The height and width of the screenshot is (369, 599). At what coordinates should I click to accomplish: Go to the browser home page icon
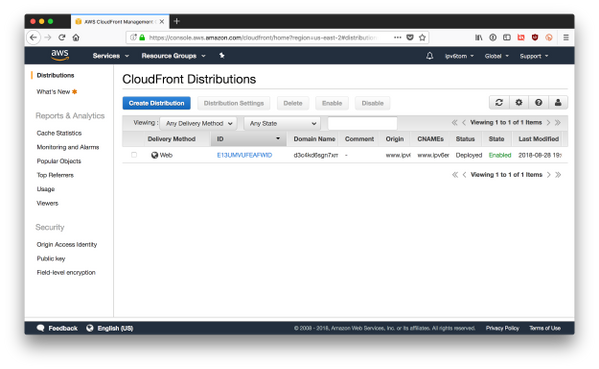click(76, 37)
